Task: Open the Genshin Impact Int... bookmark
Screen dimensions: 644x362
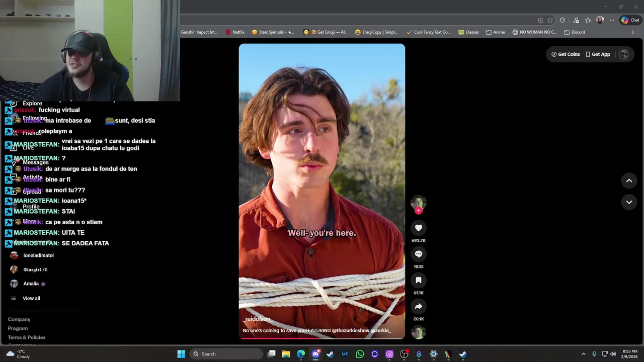Action: point(199,32)
